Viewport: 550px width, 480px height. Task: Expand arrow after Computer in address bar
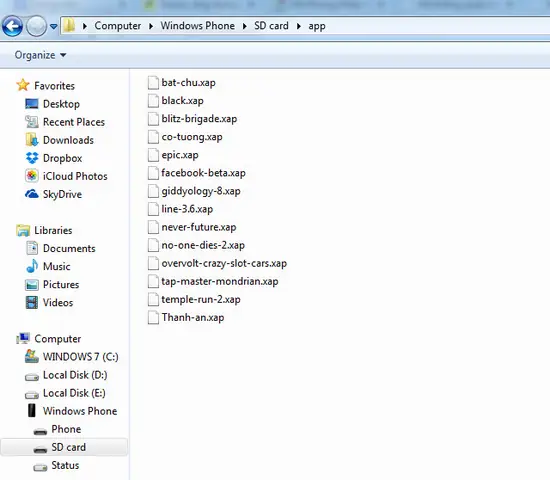pos(151,26)
